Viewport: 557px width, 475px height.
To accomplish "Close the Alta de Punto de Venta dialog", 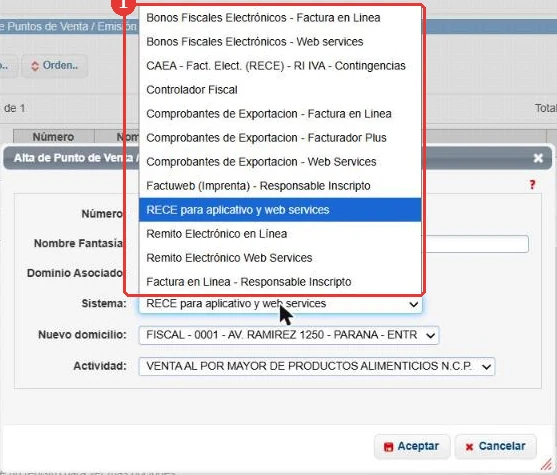I will click(x=538, y=158).
